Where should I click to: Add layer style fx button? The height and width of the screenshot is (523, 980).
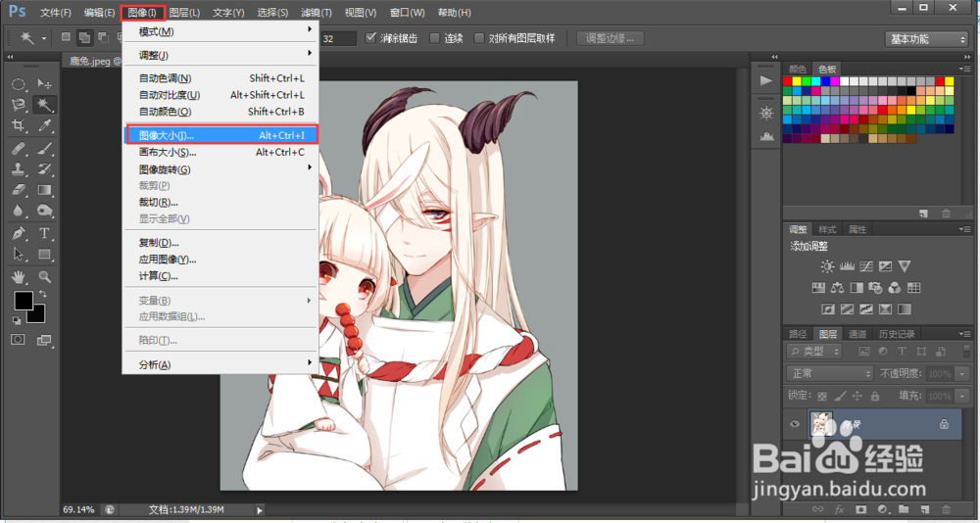click(x=840, y=510)
